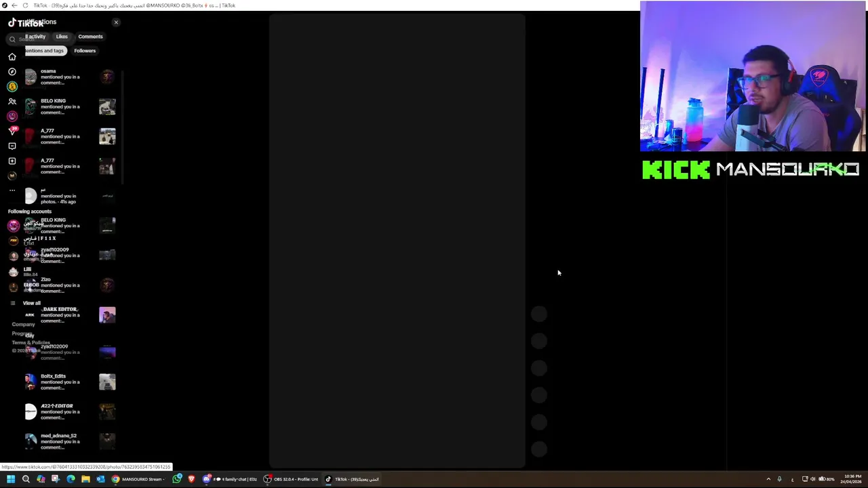Click A22 EDITOR profile avatar

[x=31, y=411]
